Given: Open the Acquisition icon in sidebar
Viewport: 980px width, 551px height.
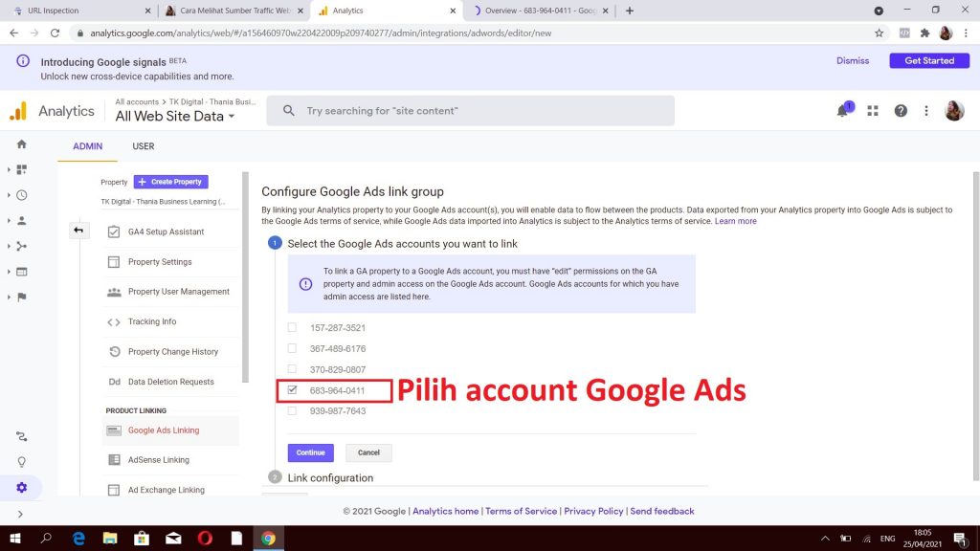Looking at the screenshot, I should [22, 246].
